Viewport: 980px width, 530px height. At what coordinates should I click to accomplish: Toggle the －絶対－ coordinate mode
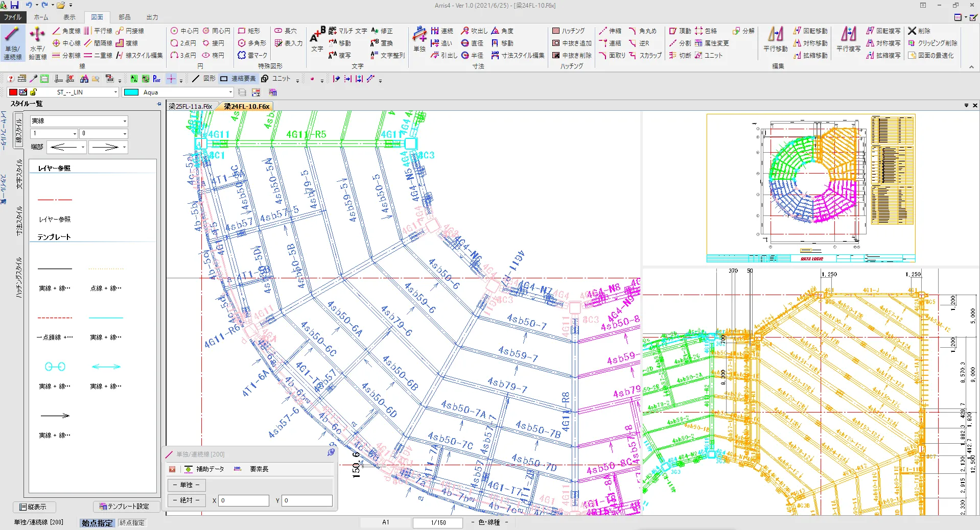[x=186, y=500]
